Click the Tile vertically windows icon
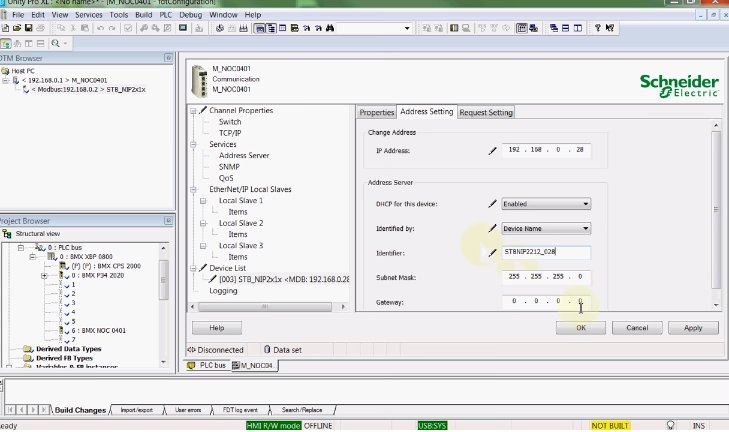The height and width of the screenshot is (432, 729). click(578, 28)
